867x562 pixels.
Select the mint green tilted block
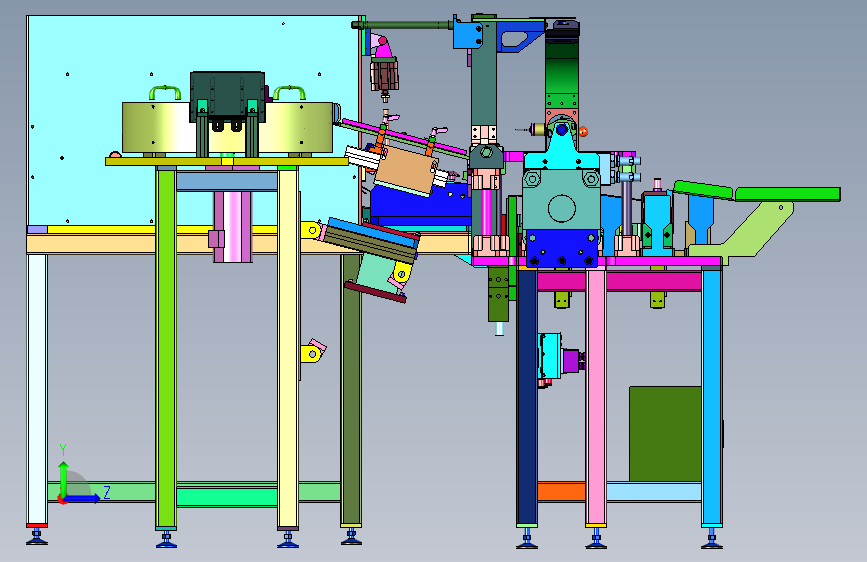376,275
